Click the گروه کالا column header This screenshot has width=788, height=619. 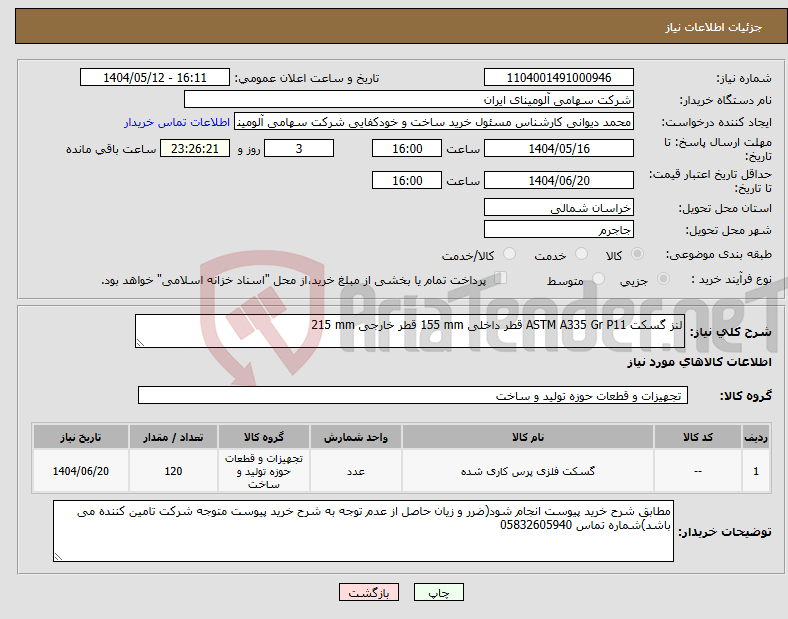tap(264, 437)
